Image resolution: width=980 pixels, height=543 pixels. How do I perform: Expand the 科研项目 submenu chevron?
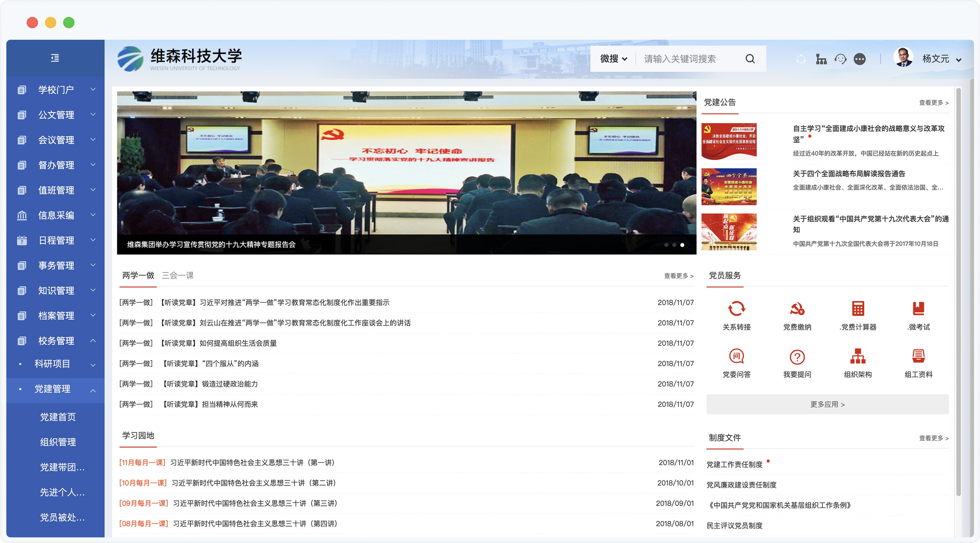click(x=93, y=365)
